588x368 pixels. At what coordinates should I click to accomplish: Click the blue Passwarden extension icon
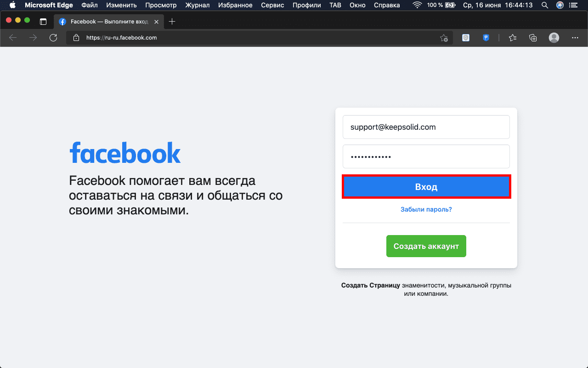[x=486, y=38]
